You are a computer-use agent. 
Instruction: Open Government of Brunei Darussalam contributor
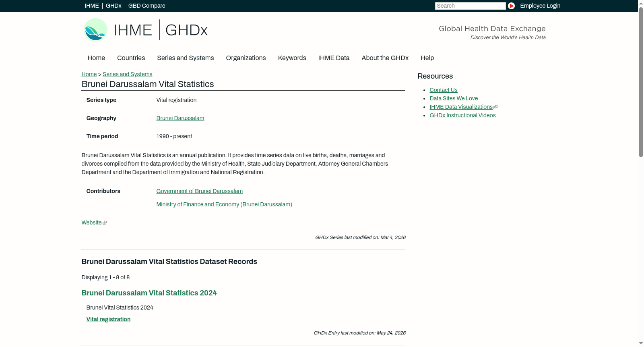click(199, 191)
